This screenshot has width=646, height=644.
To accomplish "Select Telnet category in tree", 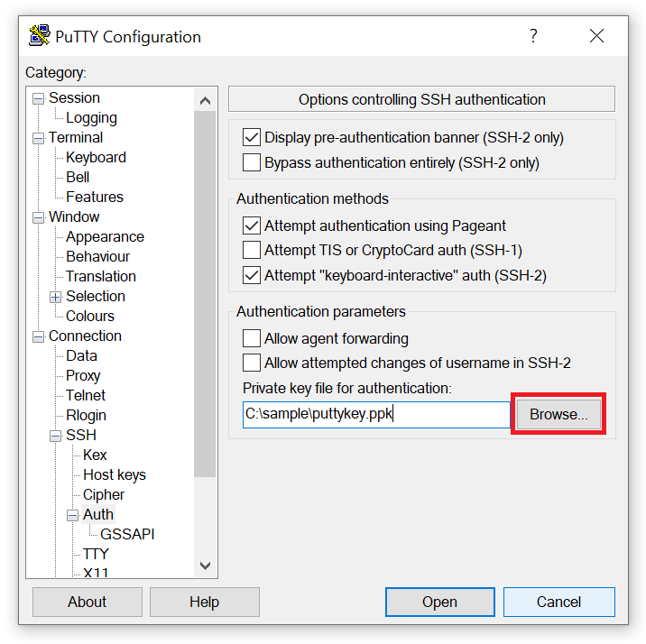I will 86,395.
